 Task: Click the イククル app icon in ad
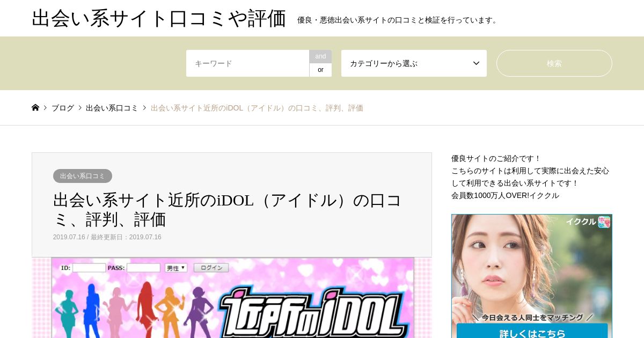coord(604,222)
